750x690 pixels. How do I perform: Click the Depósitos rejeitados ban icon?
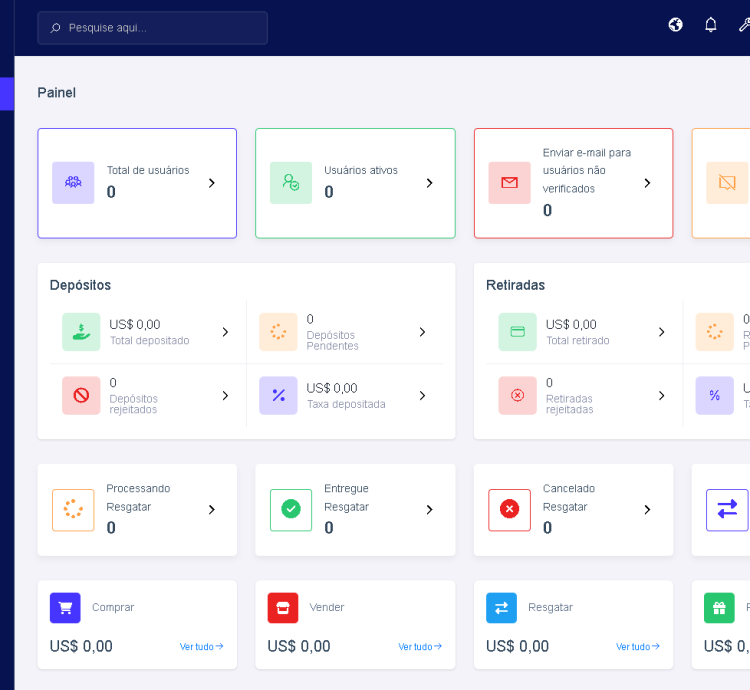(81, 395)
